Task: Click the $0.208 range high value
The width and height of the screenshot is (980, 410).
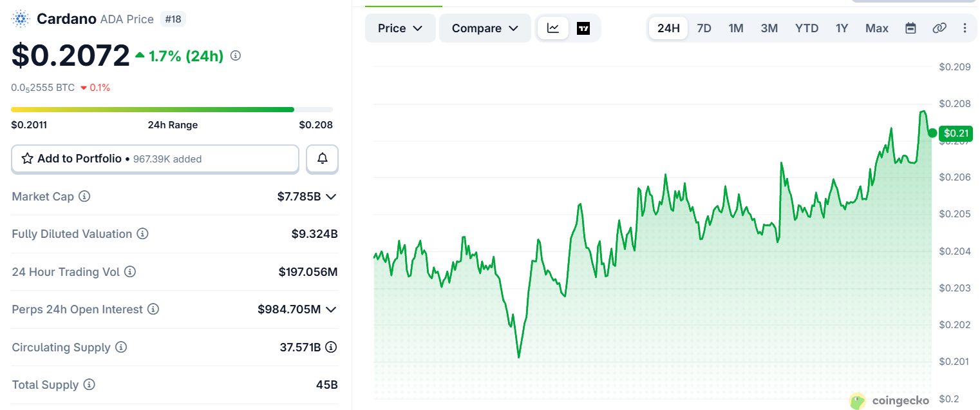Action: pos(316,125)
